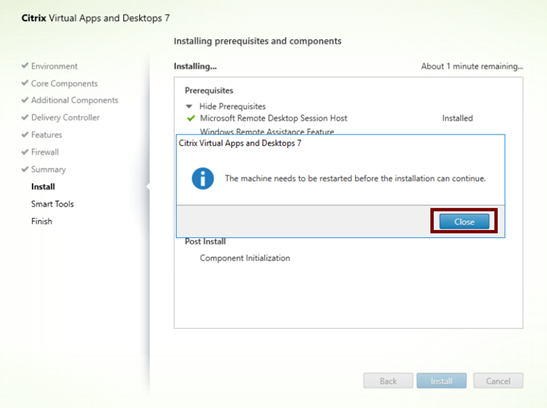Collapse the Hide Prerequisites triangle
Image resolution: width=547 pixels, height=408 pixels.
(189, 106)
